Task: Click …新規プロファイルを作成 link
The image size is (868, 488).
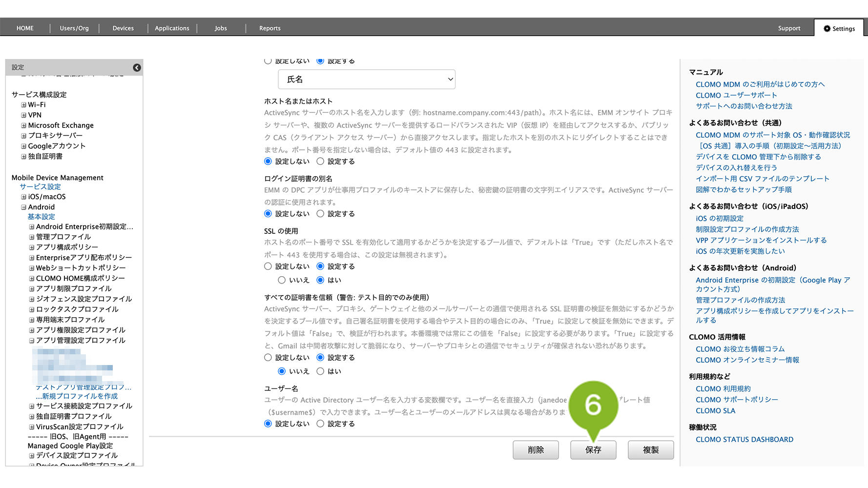Action: pyautogui.click(x=77, y=396)
